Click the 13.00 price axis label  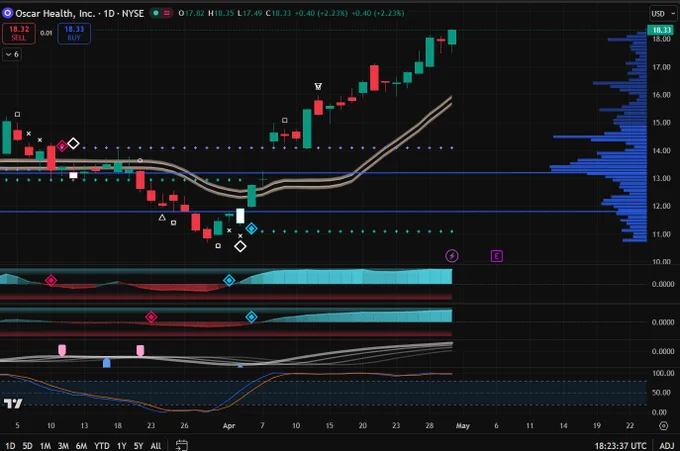[x=661, y=178]
